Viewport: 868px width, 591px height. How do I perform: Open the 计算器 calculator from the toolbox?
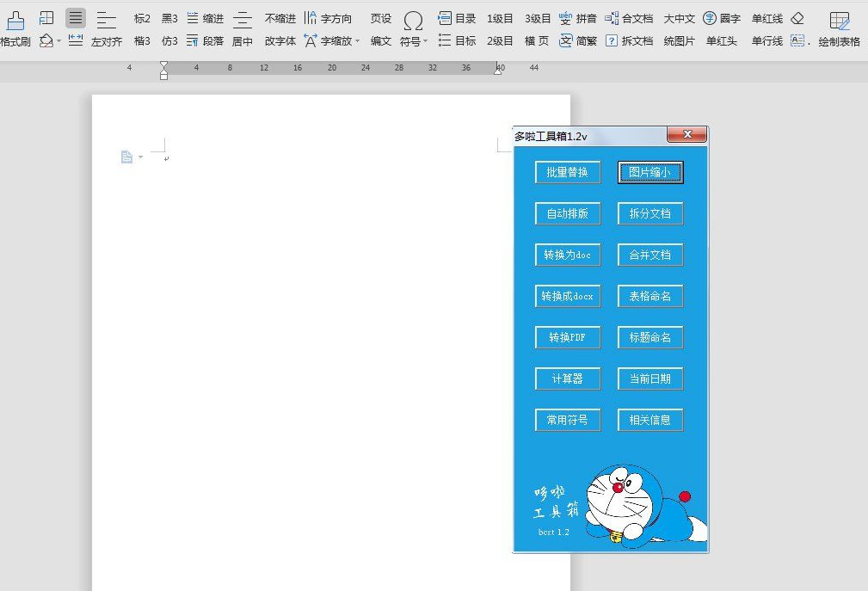pos(567,379)
